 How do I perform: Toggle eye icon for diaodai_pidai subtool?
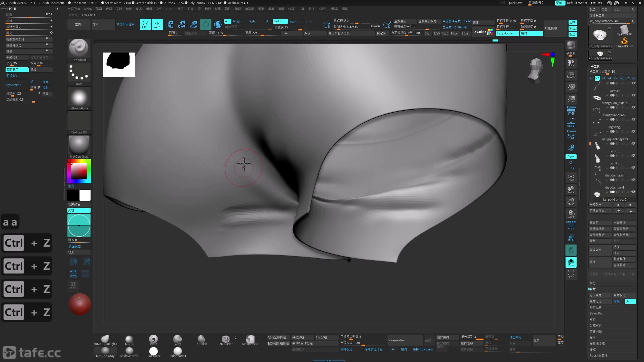coord(633,168)
